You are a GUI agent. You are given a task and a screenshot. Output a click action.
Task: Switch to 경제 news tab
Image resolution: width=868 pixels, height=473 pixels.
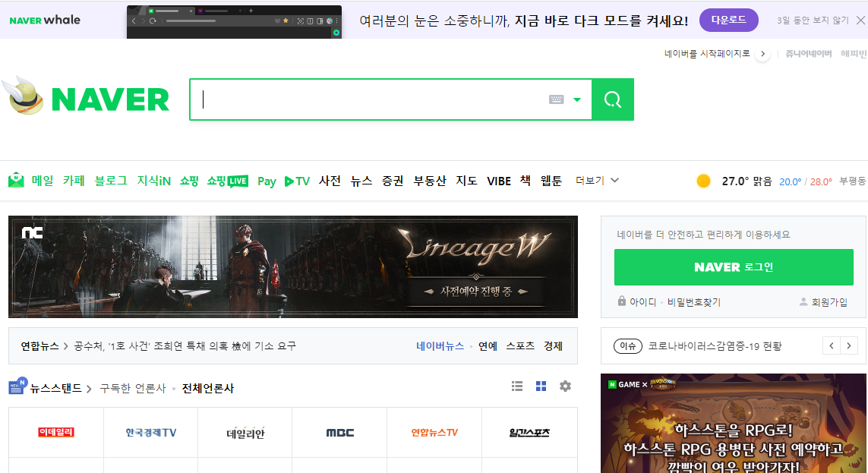coord(553,345)
